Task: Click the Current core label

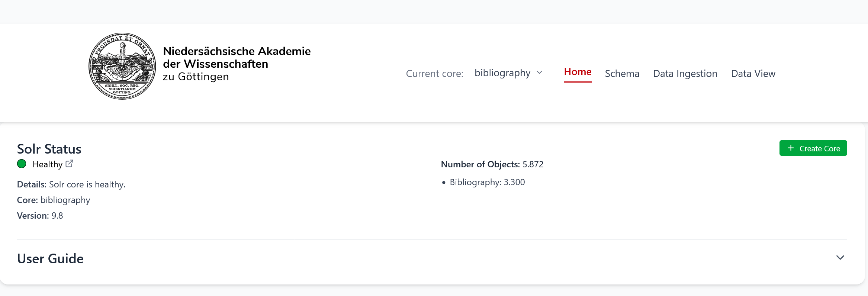Action: 434,74
